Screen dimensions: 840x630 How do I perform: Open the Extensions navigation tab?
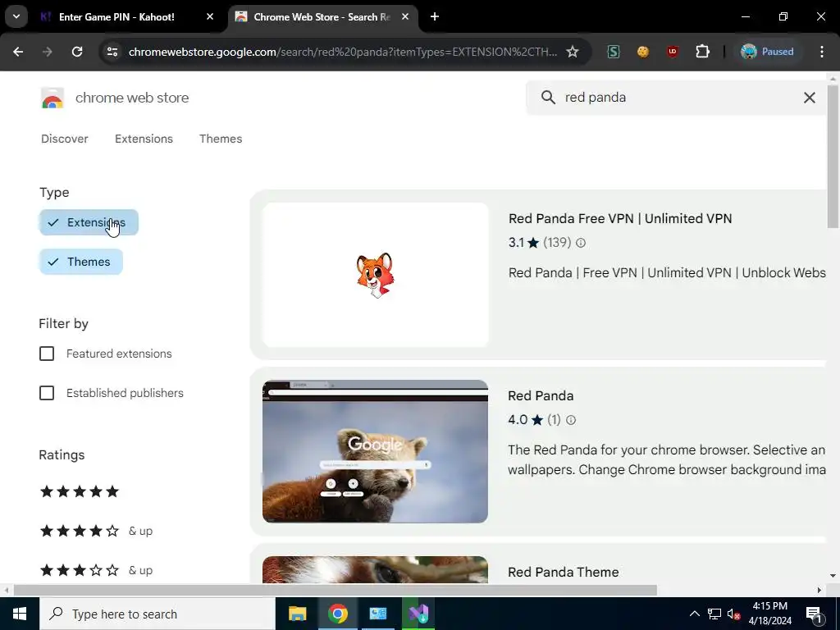(144, 139)
